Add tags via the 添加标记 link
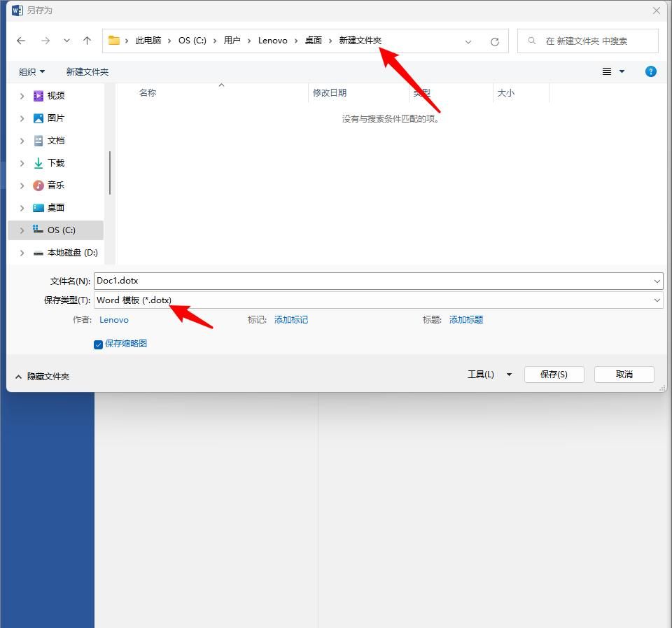 pos(291,319)
